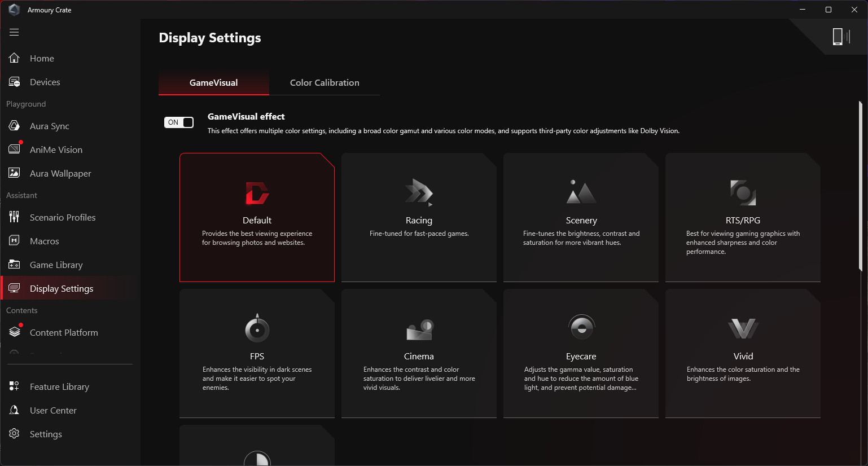This screenshot has width=868, height=466.
Task: Click the Aura Sync icon
Action: pyautogui.click(x=14, y=126)
